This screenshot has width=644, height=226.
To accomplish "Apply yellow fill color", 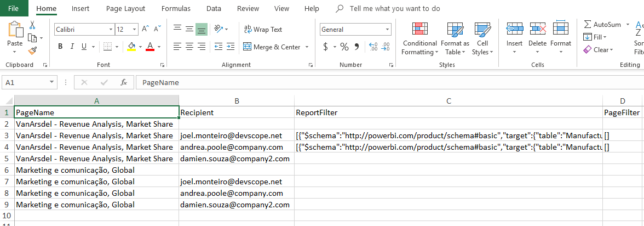I will coord(131,47).
